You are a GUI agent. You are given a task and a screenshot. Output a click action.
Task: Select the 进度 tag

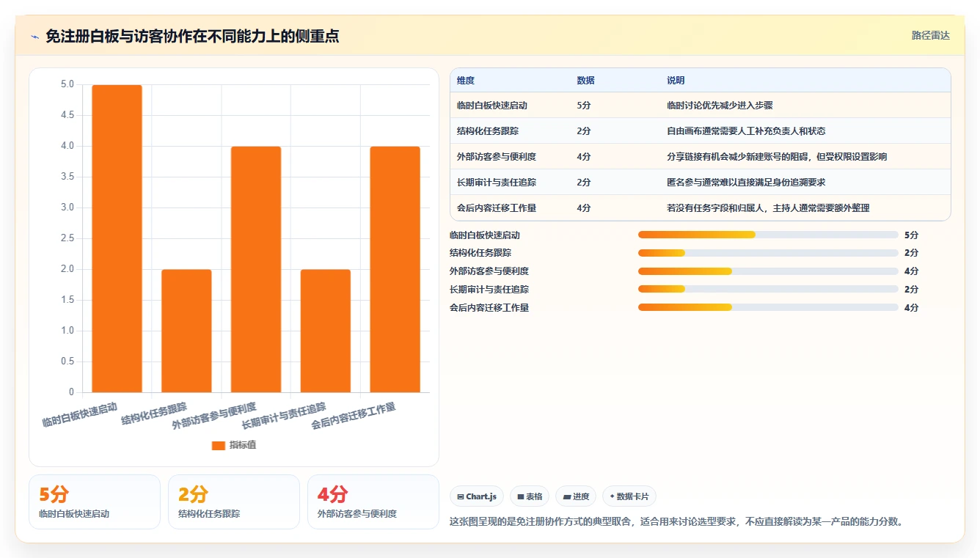(576, 496)
